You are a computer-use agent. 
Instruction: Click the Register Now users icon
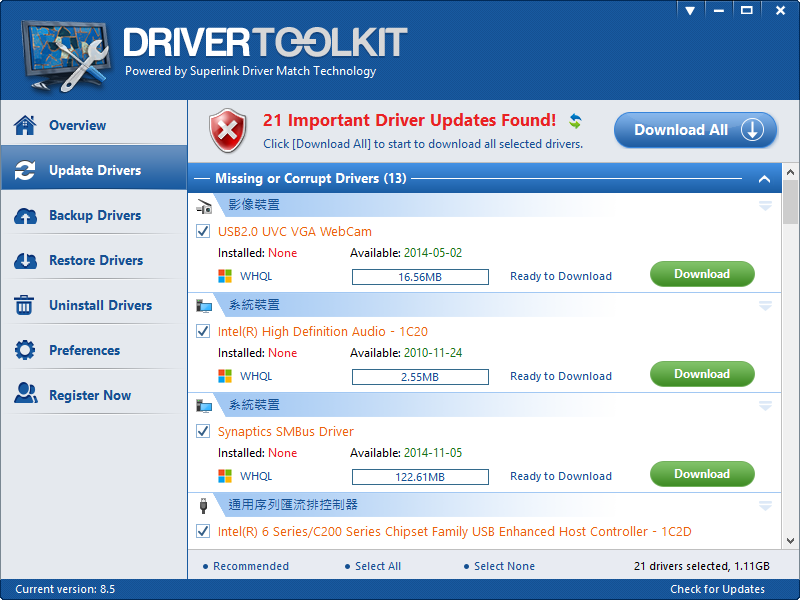pyautogui.click(x=26, y=393)
